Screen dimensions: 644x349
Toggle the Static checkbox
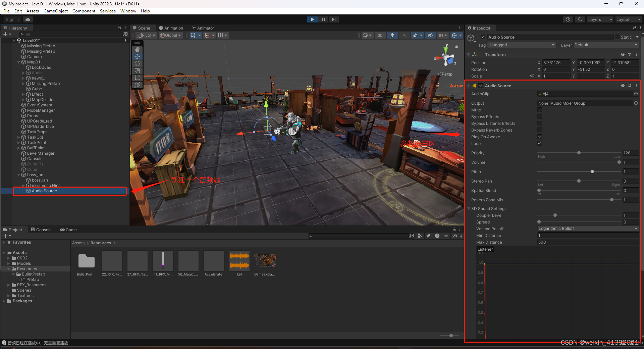(617, 37)
